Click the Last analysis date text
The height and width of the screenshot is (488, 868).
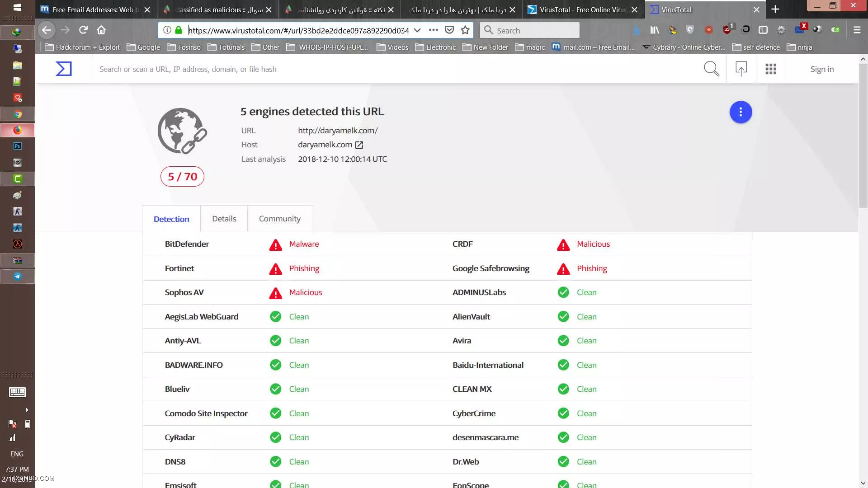click(x=342, y=159)
